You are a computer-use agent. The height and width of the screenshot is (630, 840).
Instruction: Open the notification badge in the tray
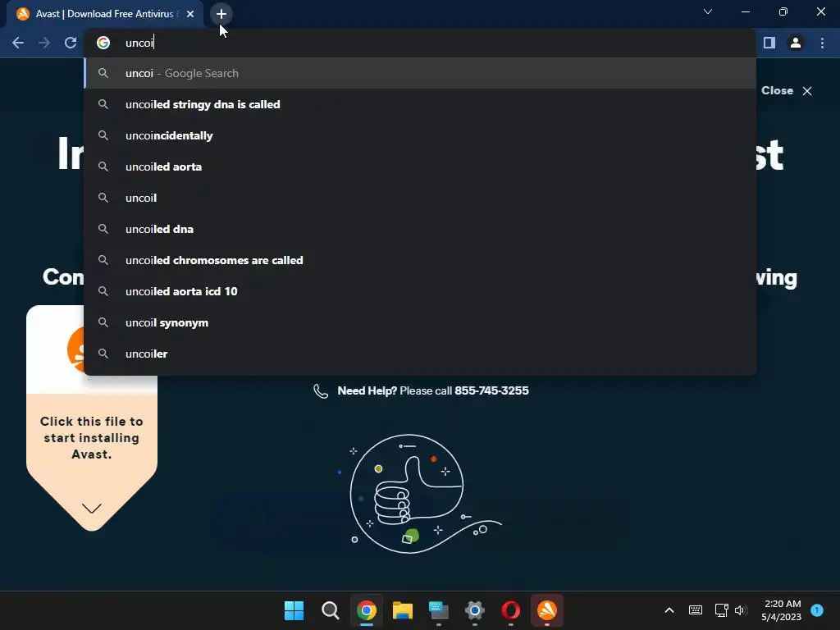817,609
